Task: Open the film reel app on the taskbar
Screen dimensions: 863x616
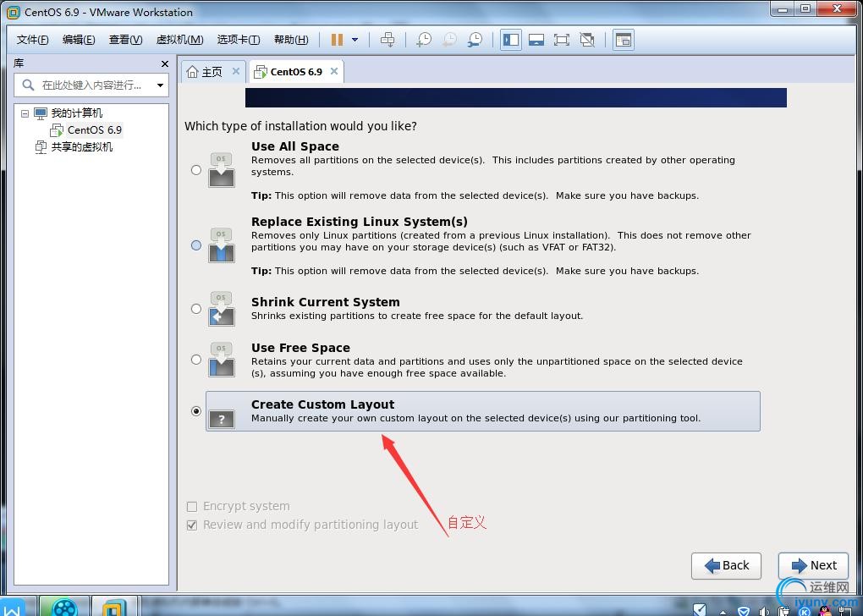Action: [x=64, y=607]
